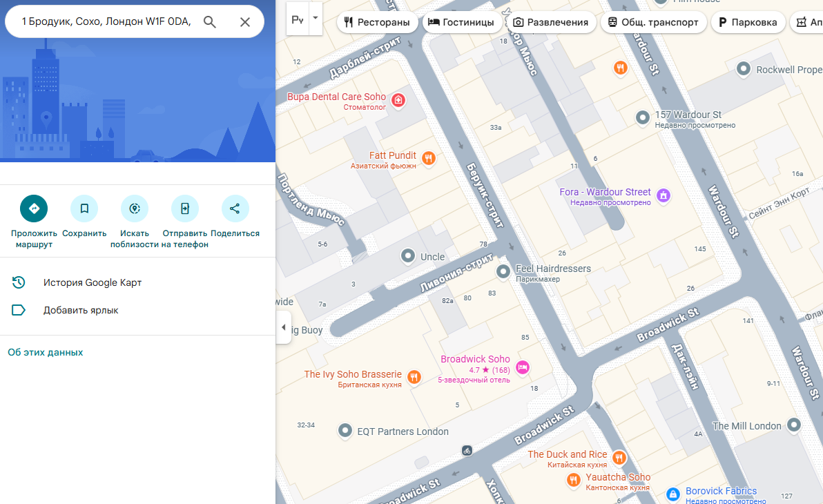Select the Развлечения filter chip

(550, 22)
